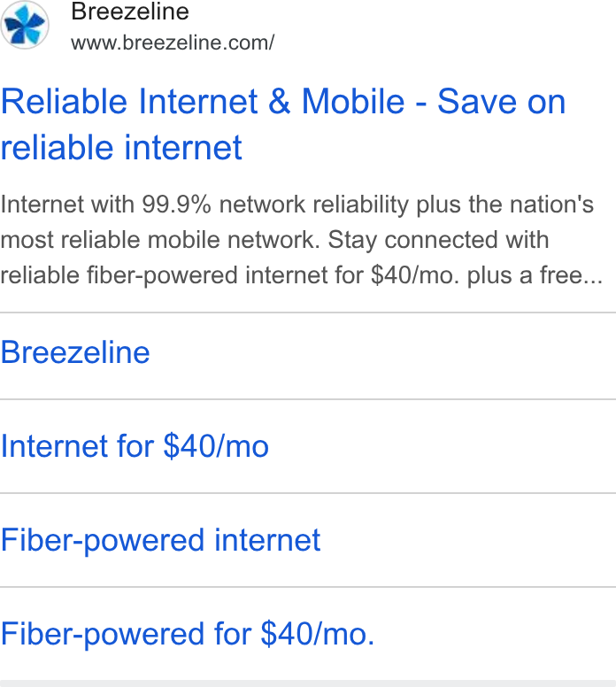Select the 'Save on' part of headline
This screenshot has width=616, height=687.
[x=502, y=102]
